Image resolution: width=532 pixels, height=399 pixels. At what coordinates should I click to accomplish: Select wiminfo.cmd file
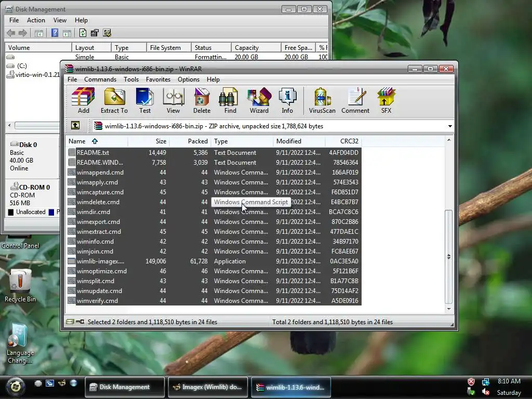[214, 242]
